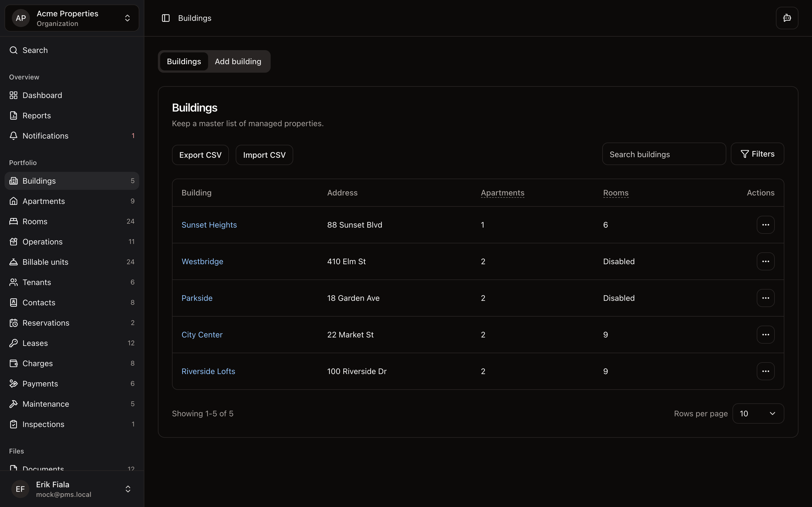Open actions menu for Westbridge row
This screenshot has height=507, width=812.
[765, 262]
